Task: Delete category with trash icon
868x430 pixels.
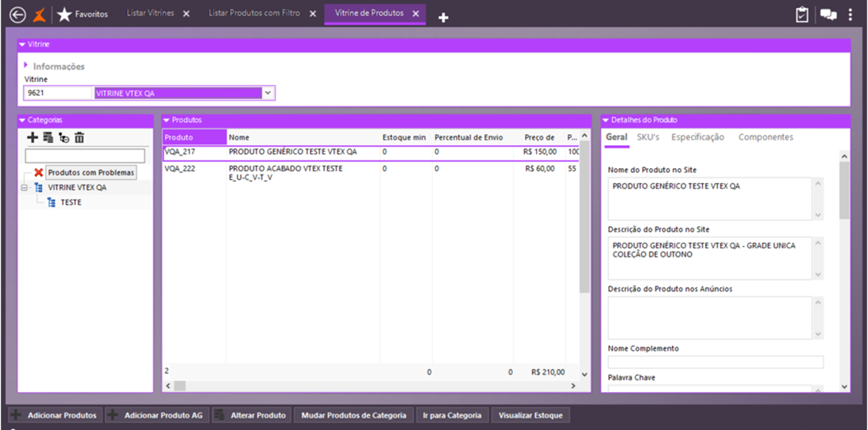Action: click(x=79, y=137)
